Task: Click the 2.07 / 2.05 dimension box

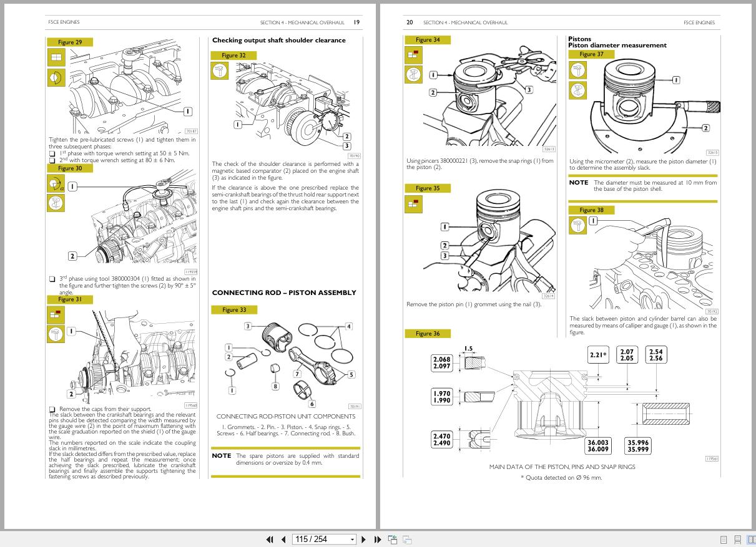Action: 627,356
